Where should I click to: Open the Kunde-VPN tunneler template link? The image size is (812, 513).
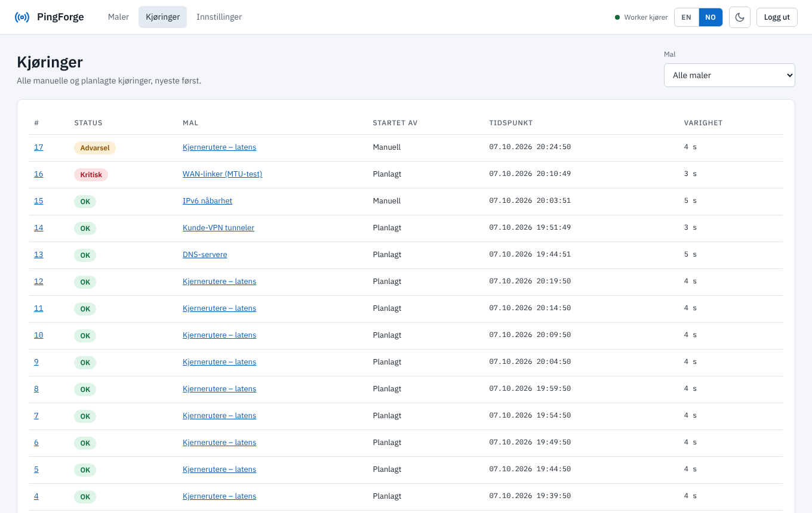click(x=219, y=228)
